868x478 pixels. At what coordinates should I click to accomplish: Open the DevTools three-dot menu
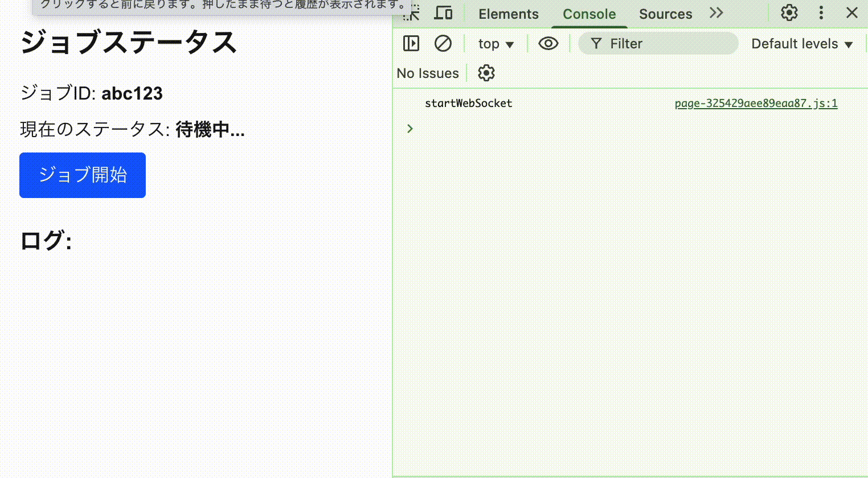click(821, 13)
